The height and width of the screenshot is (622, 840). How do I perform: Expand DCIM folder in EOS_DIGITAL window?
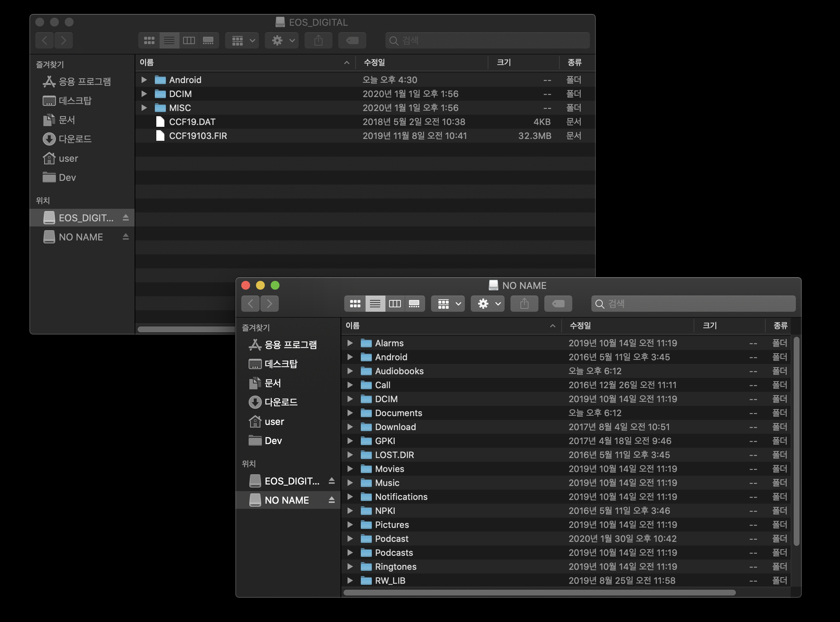tap(144, 94)
